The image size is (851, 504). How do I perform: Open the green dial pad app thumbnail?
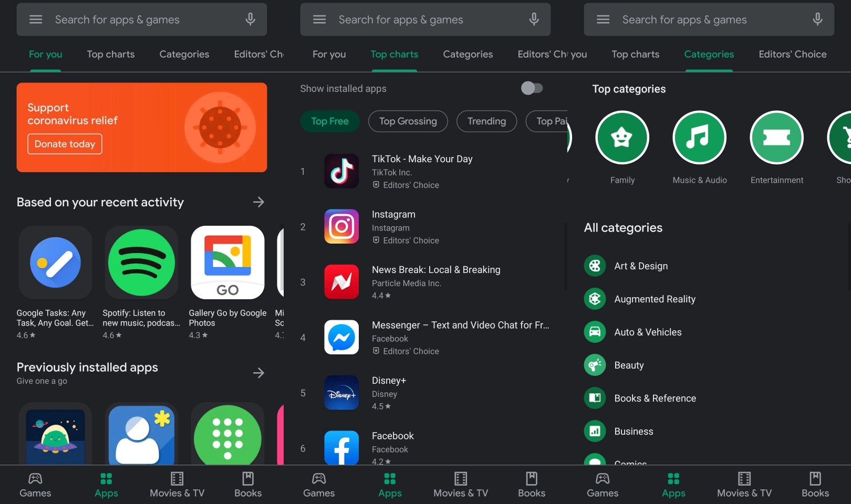click(x=227, y=434)
